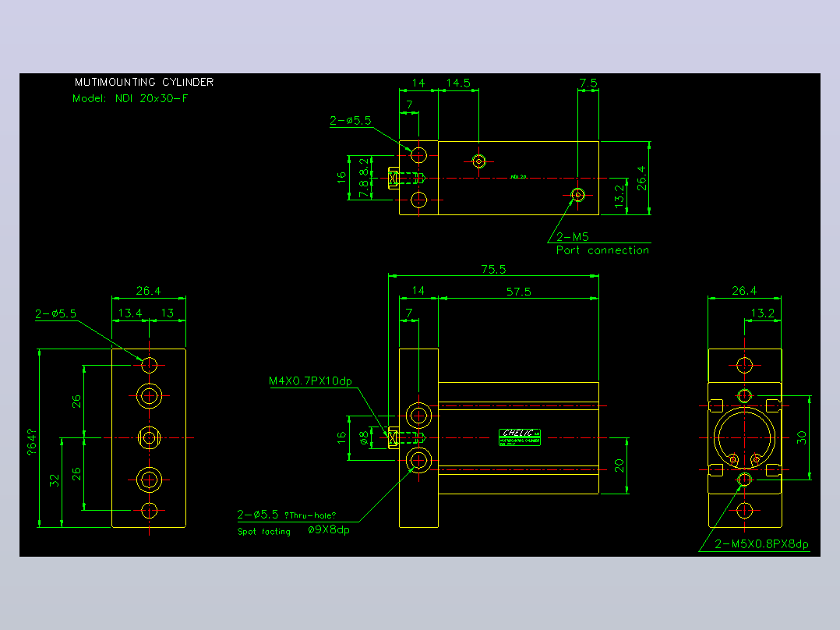Click the 75.5 overall length dimension
The width and height of the screenshot is (840, 630).
(493, 269)
